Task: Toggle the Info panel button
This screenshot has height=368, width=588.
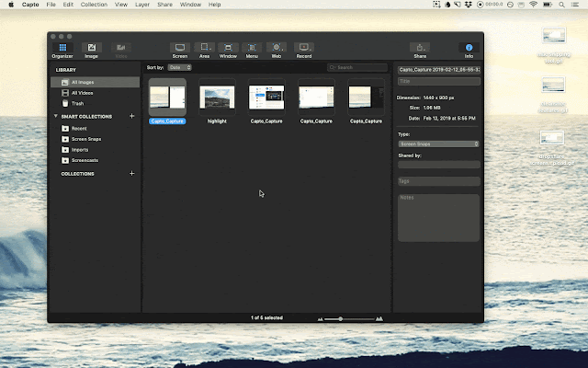Action: point(469,51)
